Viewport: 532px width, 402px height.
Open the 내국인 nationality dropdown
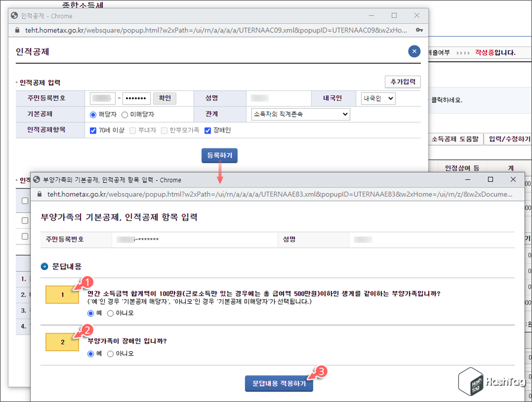tap(378, 99)
